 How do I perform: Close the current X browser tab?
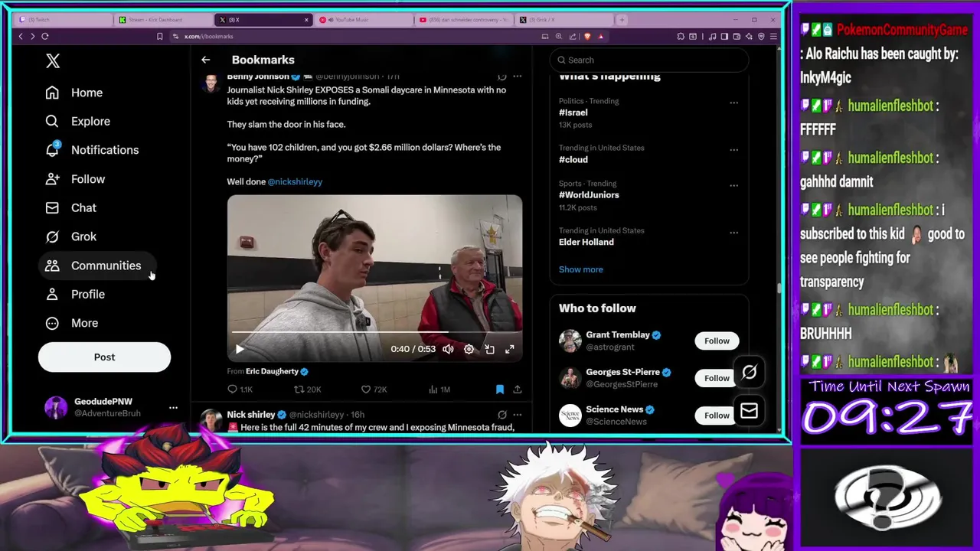[x=306, y=20]
